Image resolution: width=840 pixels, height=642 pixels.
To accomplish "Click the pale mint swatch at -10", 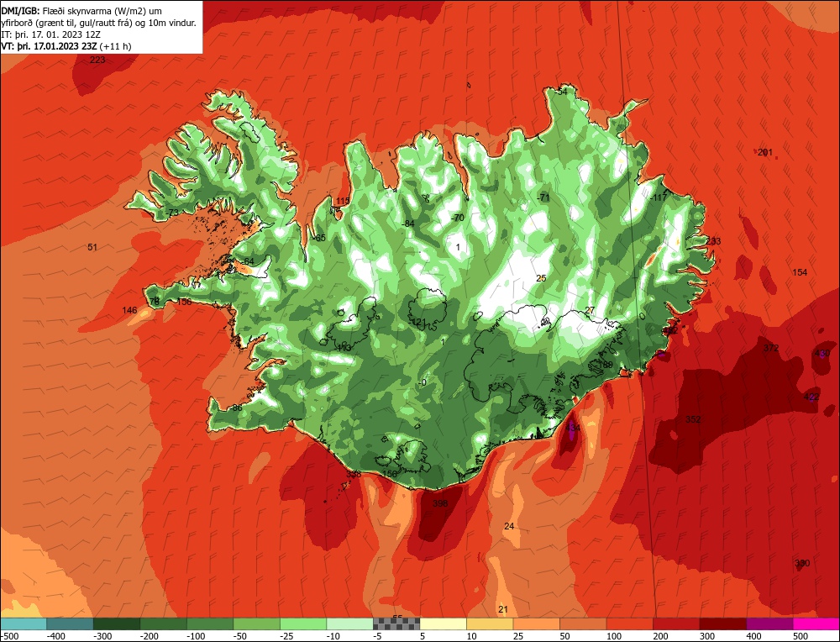I will pyautogui.click(x=349, y=624).
